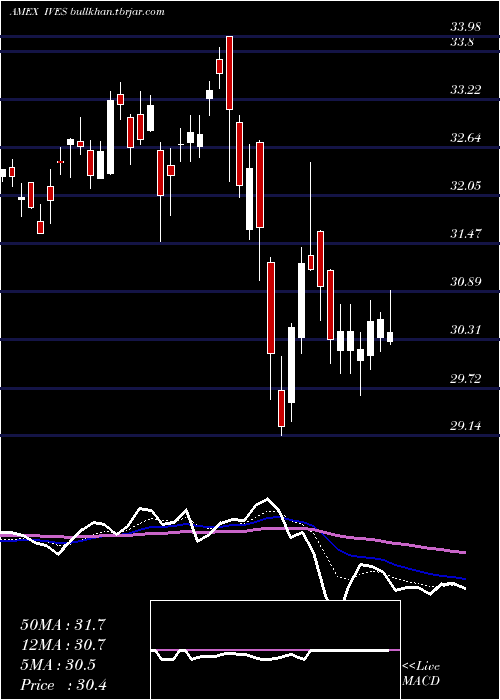Click the <<Live MACD label
The width and height of the screenshot is (500, 700).
point(421,674)
